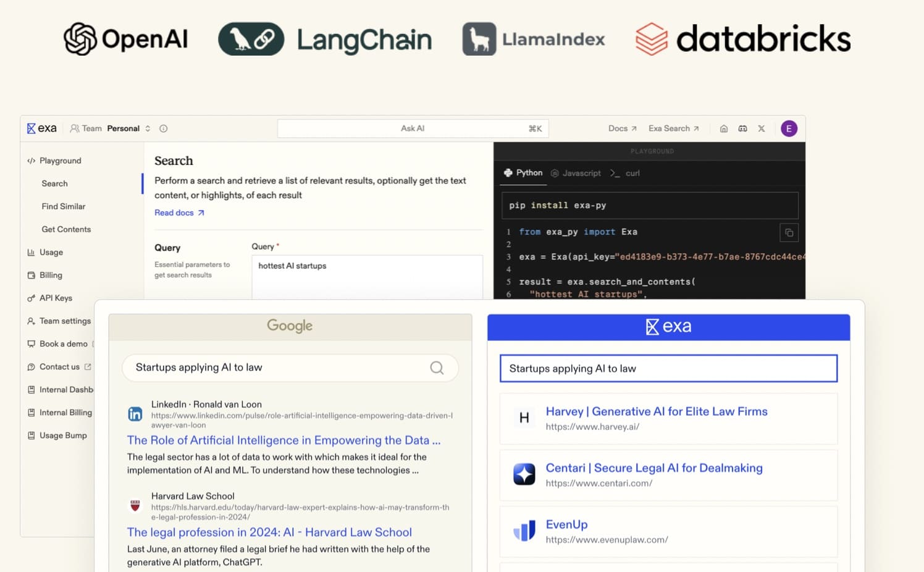Open Internal Billing sidebar item
924x572 pixels.
pyautogui.click(x=65, y=412)
